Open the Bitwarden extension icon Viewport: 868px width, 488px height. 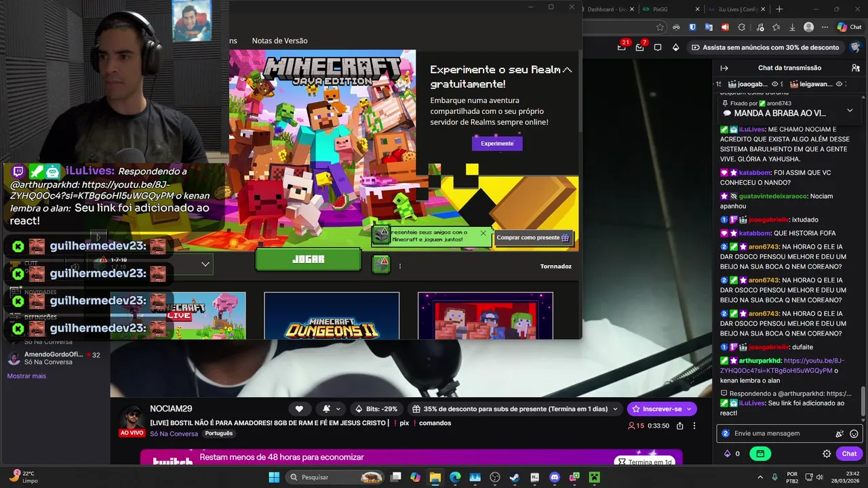[x=692, y=27]
